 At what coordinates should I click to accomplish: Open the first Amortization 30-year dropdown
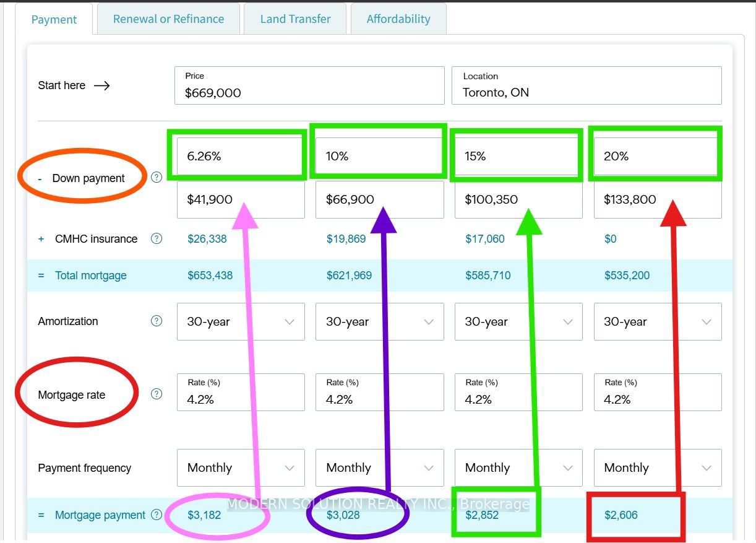point(241,321)
